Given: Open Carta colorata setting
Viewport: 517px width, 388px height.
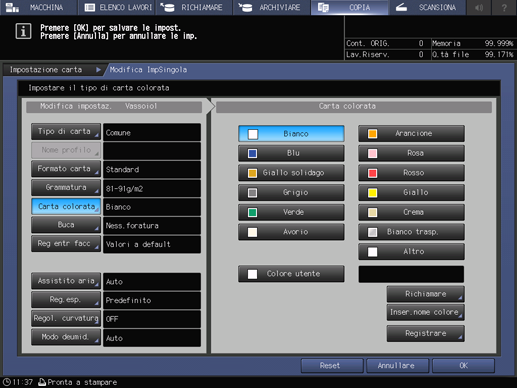Looking at the screenshot, I should coord(66,206).
